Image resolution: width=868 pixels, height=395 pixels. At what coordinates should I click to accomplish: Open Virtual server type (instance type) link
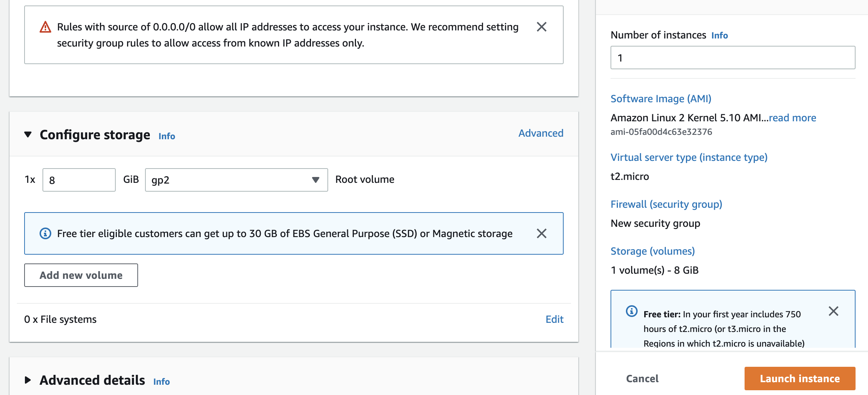click(689, 157)
